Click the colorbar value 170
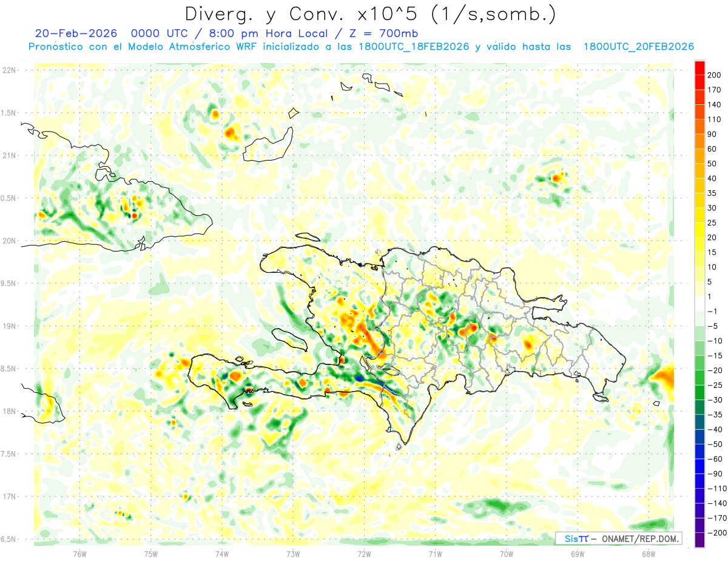 (714, 90)
